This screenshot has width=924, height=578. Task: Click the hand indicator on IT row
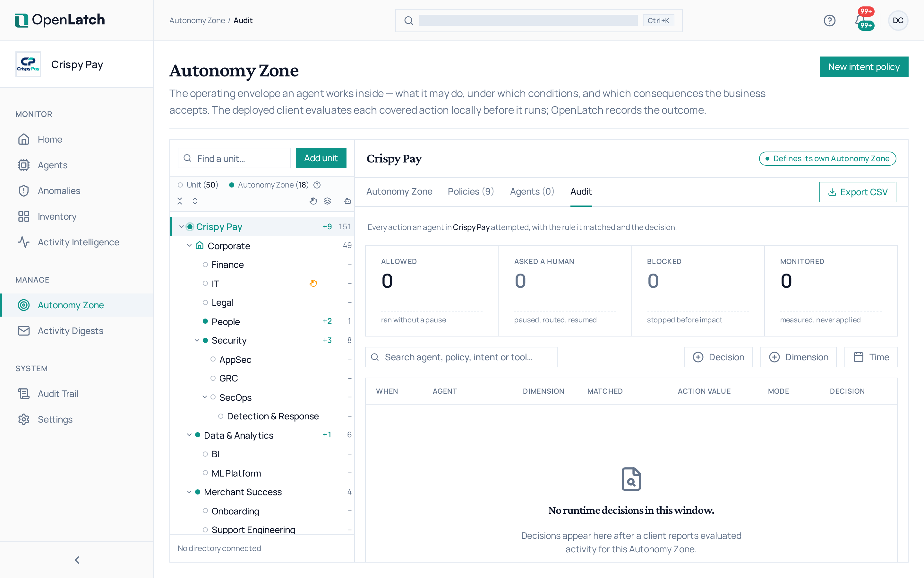313,283
